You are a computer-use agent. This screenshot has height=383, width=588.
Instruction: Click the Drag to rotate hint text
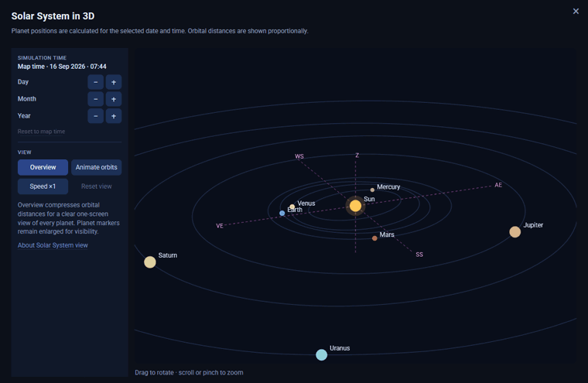[x=189, y=372]
